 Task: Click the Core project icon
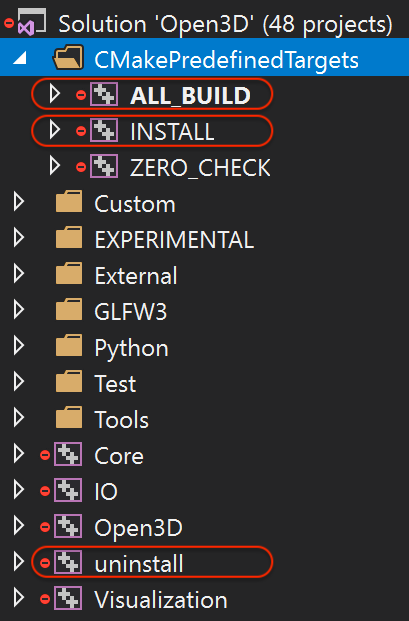coord(68,455)
